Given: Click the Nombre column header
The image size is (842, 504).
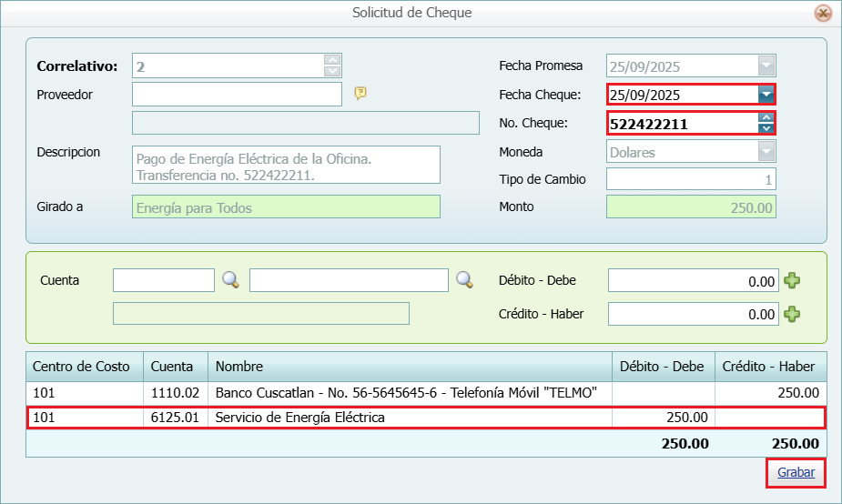Looking at the screenshot, I should pos(411,367).
